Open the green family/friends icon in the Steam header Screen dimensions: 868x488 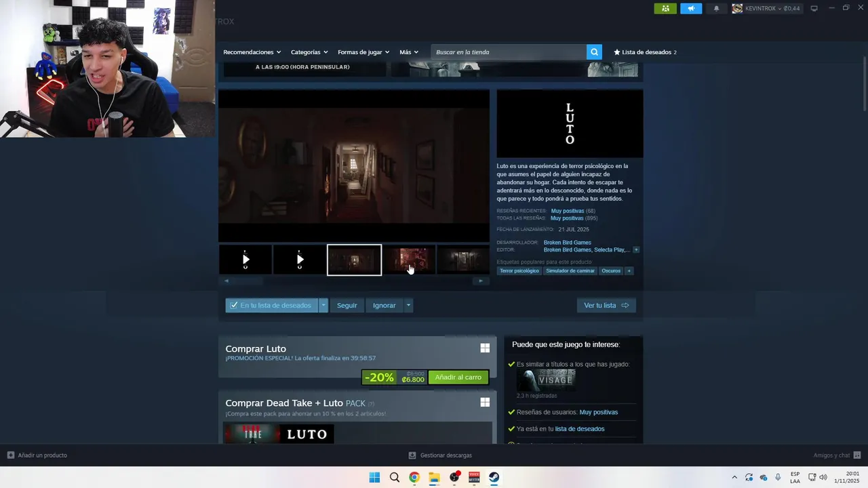click(665, 8)
